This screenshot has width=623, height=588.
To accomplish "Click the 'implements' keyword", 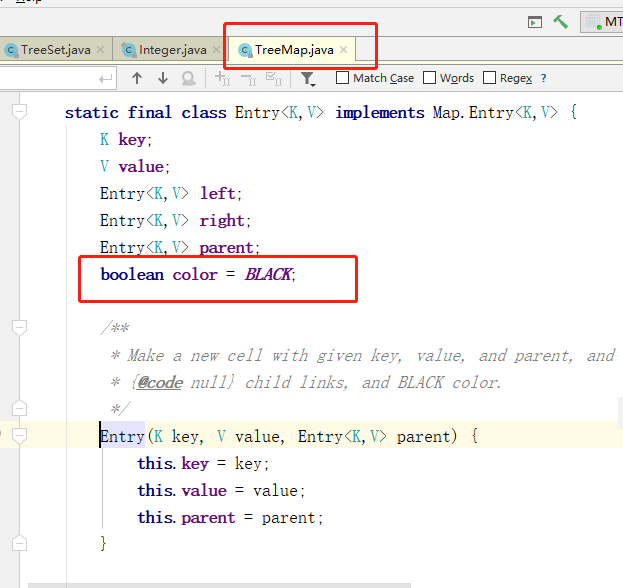I will point(380,113).
